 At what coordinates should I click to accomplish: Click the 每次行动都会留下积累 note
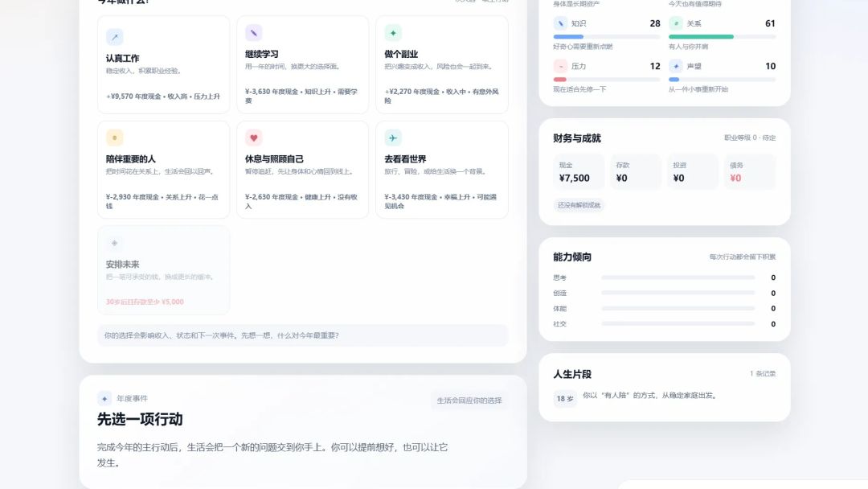tap(743, 257)
